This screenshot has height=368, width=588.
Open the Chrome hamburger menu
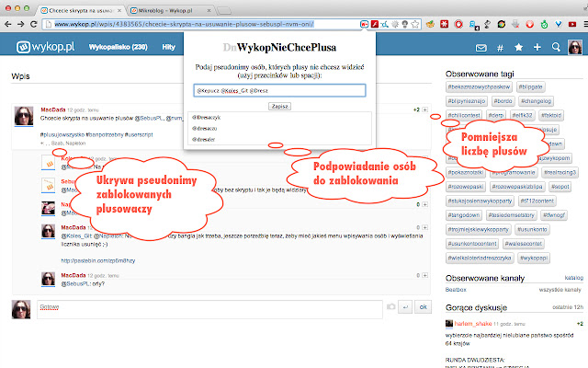pos(585,24)
